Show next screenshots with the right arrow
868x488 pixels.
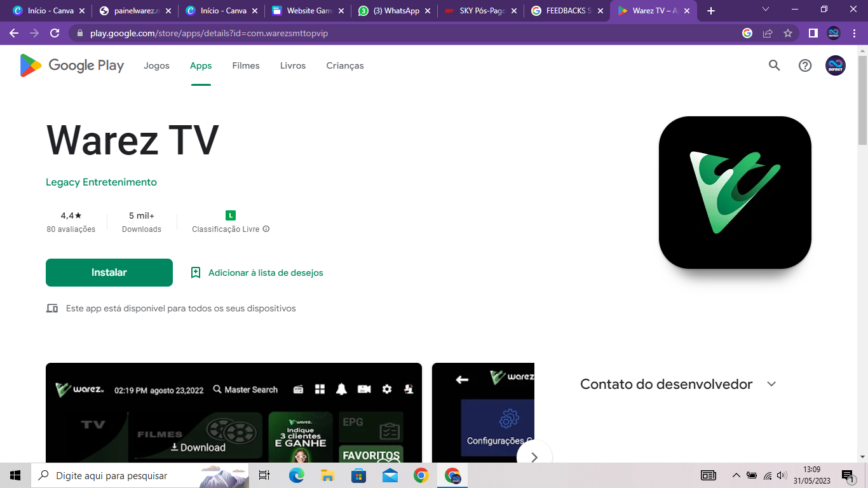point(534,457)
